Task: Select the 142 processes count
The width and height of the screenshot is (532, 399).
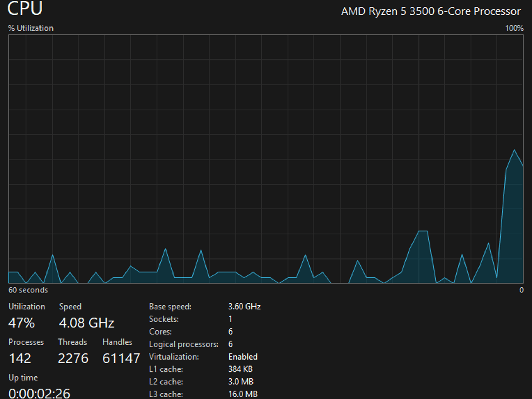Action: [20, 358]
